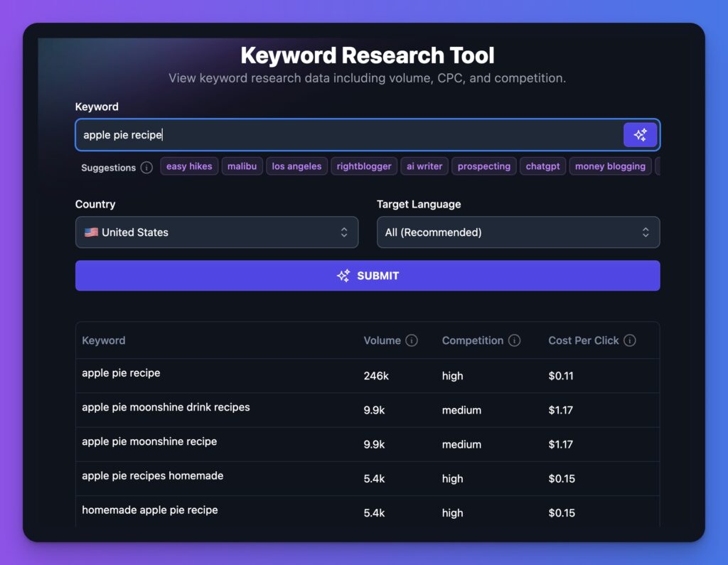Open the Country dropdown

[x=217, y=232]
